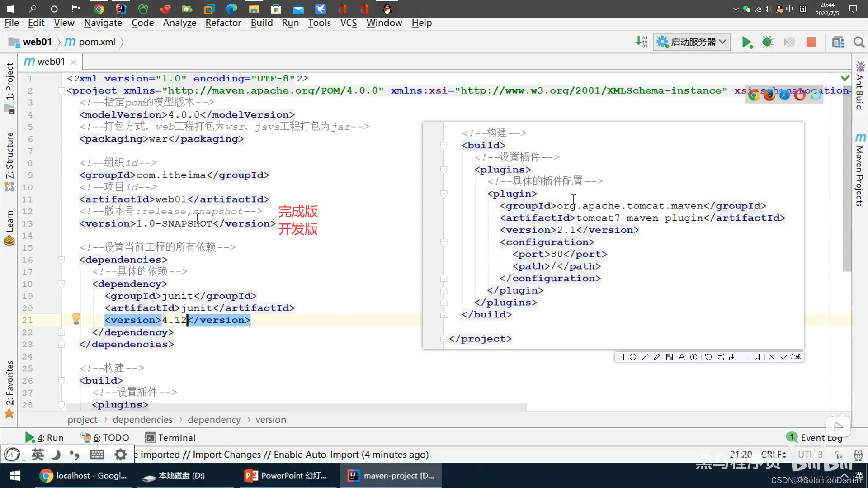Select pencil draw tool in screenshot toolbar
868x488 pixels.
coord(657,357)
